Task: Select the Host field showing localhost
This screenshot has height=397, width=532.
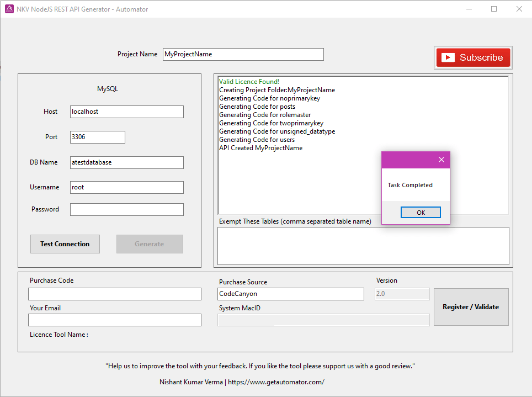Action: [x=126, y=112]
